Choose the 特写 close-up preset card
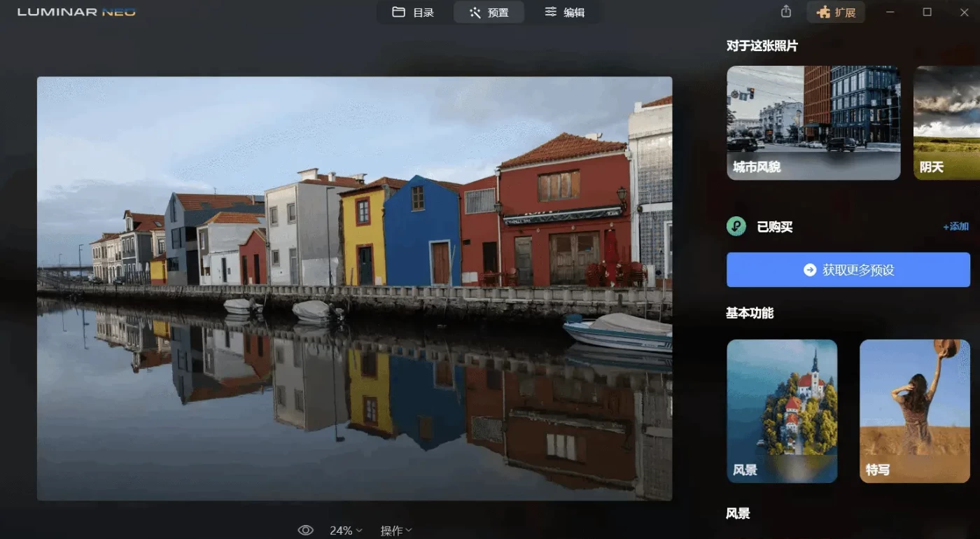980x539 pixels. (914, 411)
